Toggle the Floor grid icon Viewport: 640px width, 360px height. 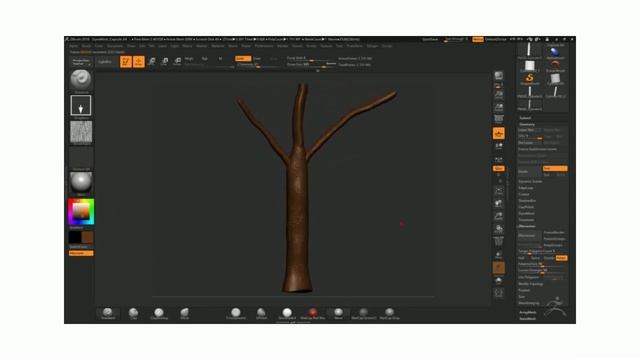pos(499,146)
